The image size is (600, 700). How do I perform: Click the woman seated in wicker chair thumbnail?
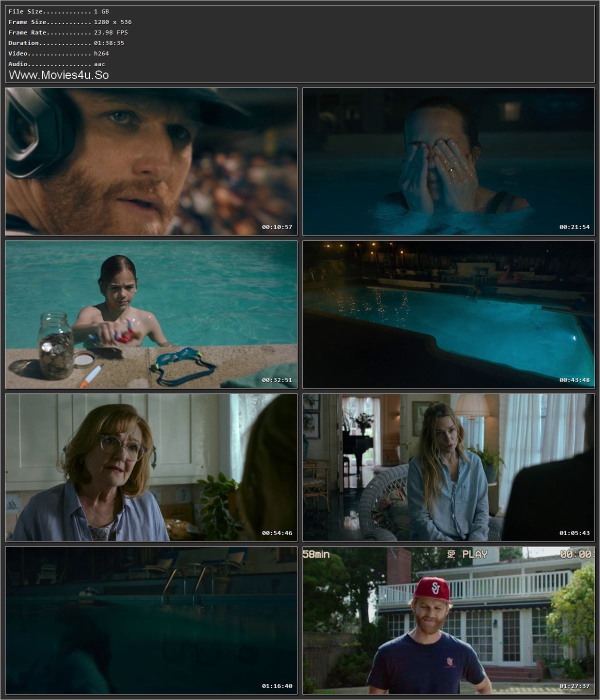click(x=447, y=465)
